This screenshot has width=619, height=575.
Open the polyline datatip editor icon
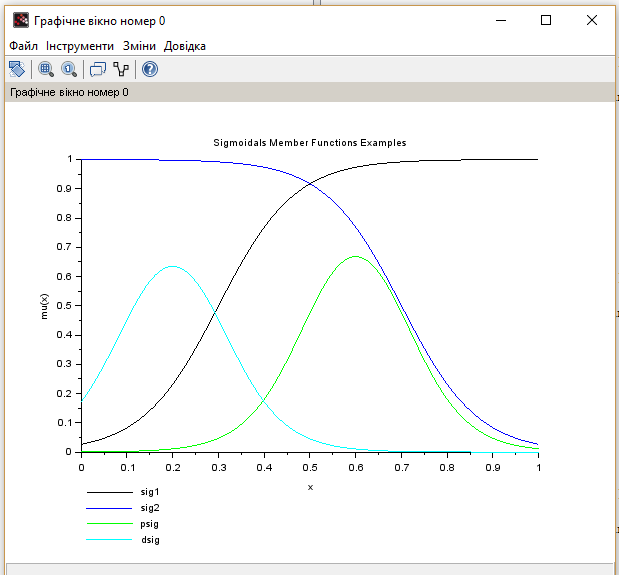click(122, 69)
